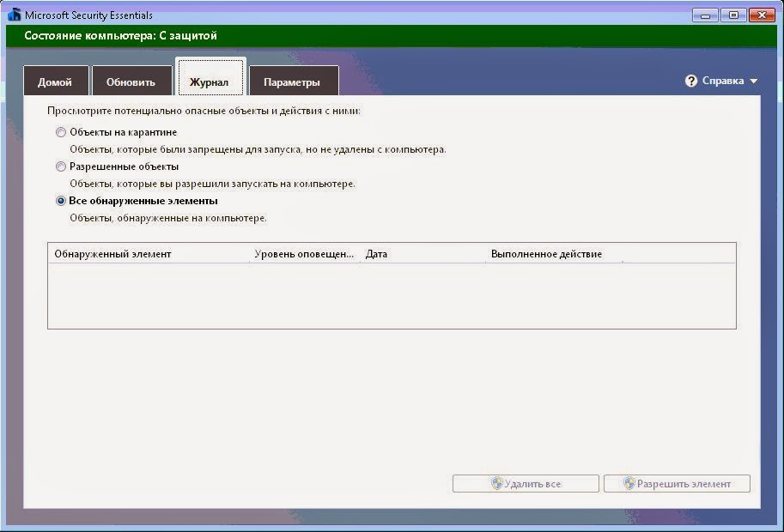
Task: Click the shield icon on Разрешить элемент
Action: (629, 483)
